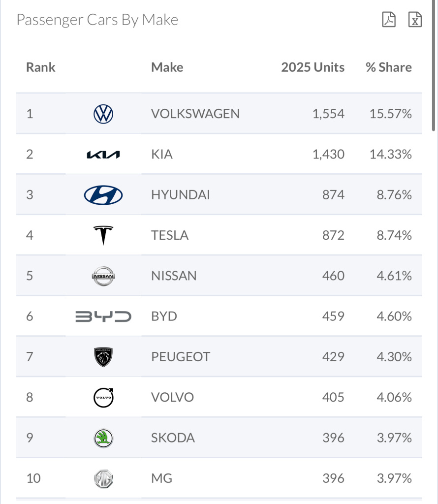Select the Nissan badge logo
The height and width of the screenshot is (504, 438).
coord(103,276)
